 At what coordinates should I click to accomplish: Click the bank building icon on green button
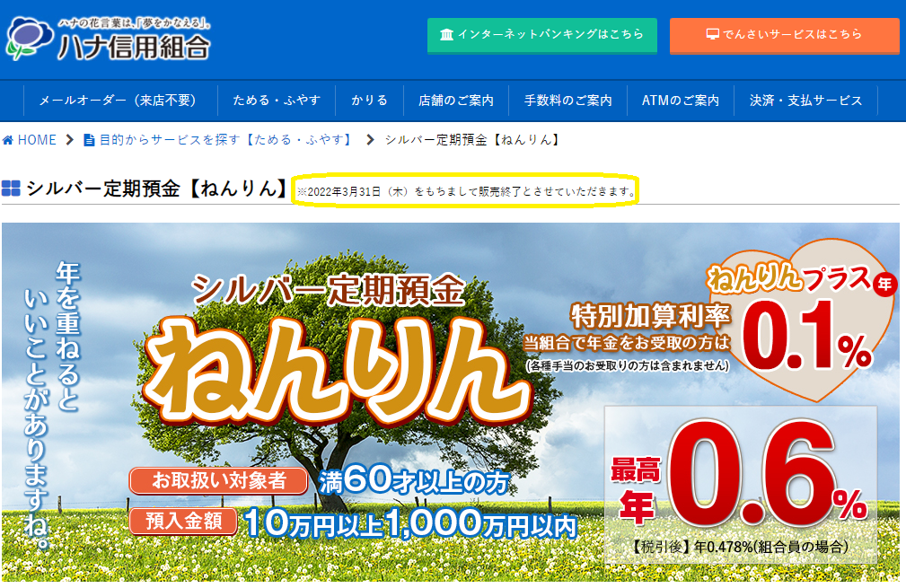(x=446, y=35)
